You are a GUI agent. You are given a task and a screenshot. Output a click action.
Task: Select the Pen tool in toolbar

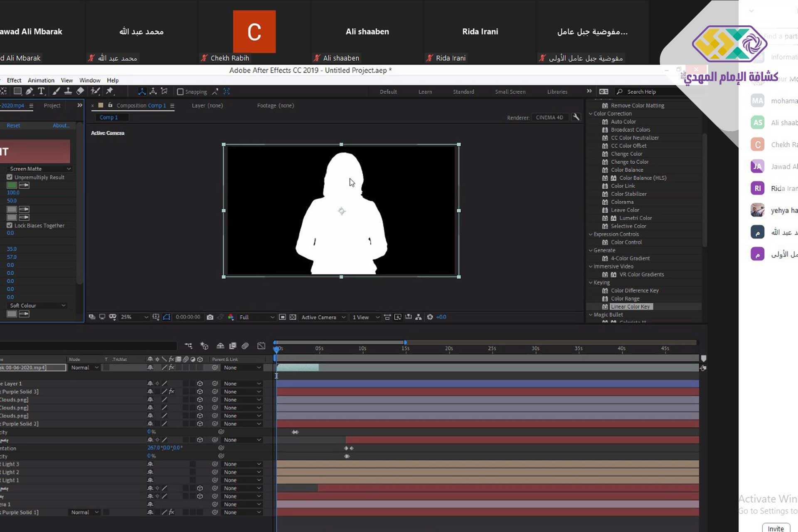(29, 91)
